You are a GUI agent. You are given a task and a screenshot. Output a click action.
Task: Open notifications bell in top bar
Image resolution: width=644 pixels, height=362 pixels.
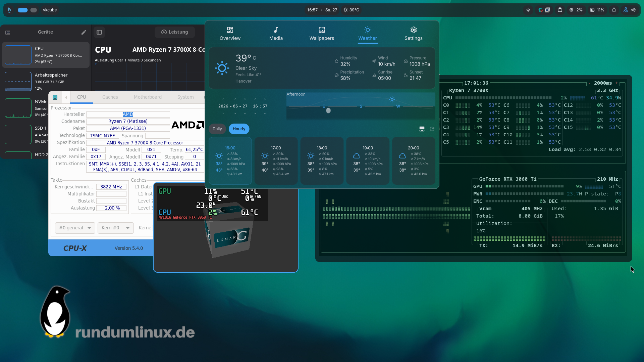(614, 10)
